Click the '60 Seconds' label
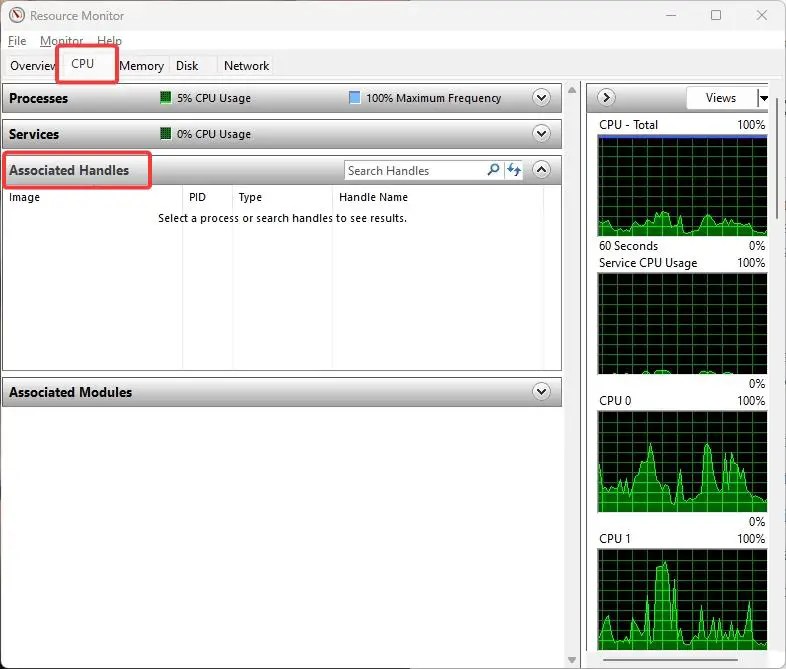Screen dimensions: 786x669 [x=629, y=246]
